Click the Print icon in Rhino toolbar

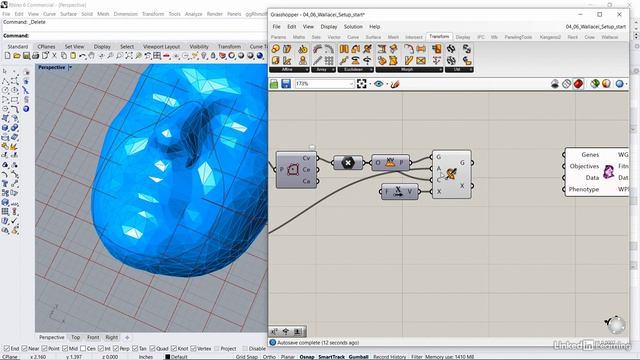(x=36, y=56)
